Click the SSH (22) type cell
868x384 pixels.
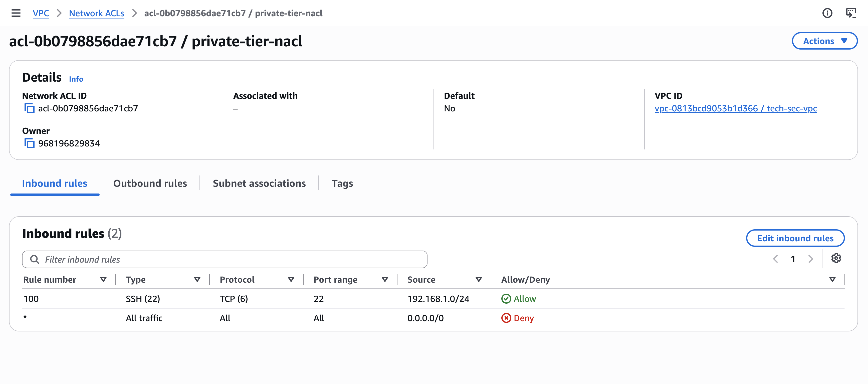tap(143, 299)
